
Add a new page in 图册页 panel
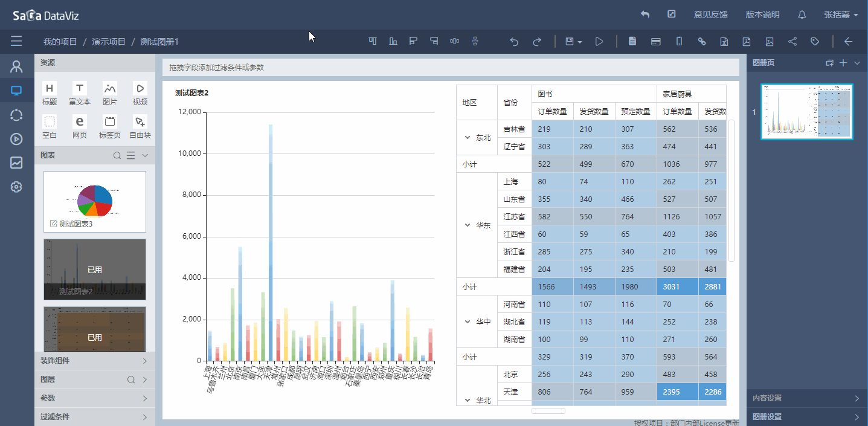pyautogui.click(x=844, y=63)
